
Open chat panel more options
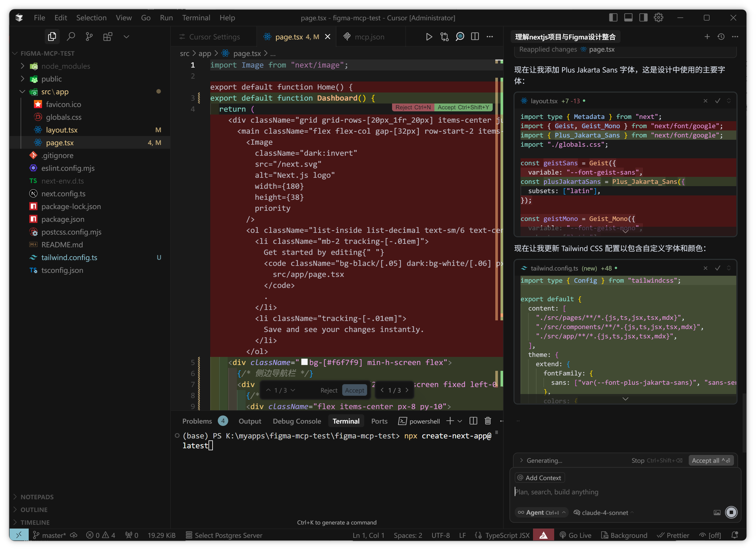tap(735, 37)
